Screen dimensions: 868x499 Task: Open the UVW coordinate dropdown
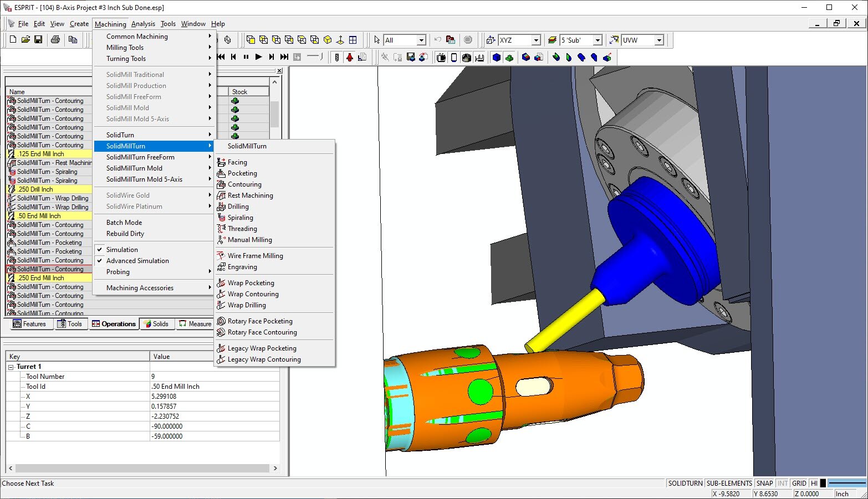pyautogui.click(x=659, y=40)
